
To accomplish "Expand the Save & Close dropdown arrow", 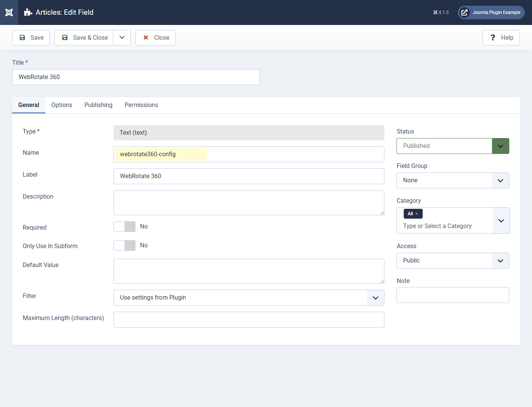I will [122, 37].
